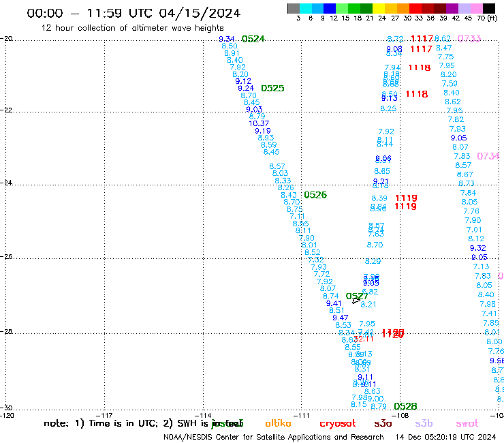Viewport: 504px width, 443px height.
Task: Select the dark blue 12 ft legend swatch
Action: [x=330, y=8]
